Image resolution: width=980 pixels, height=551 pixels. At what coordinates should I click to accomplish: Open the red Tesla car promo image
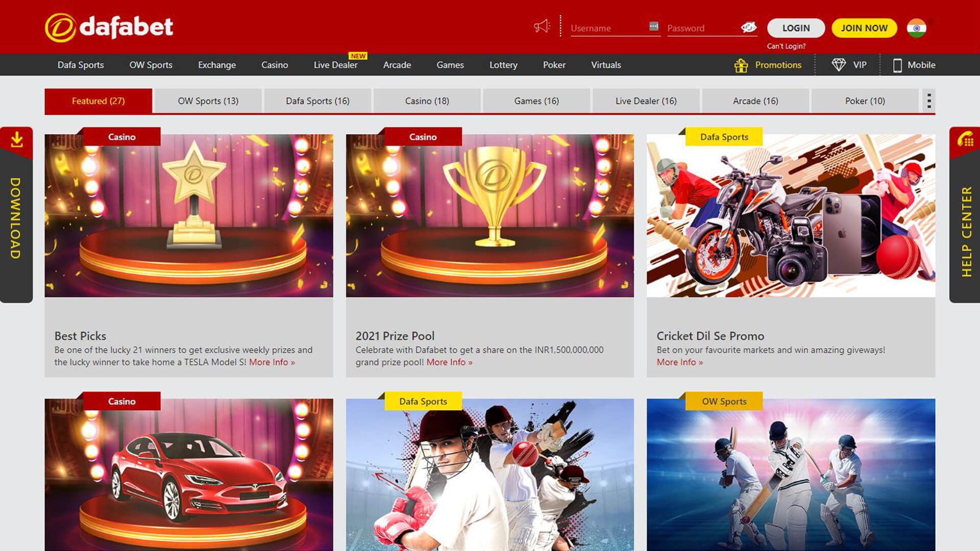click(189, 474)
